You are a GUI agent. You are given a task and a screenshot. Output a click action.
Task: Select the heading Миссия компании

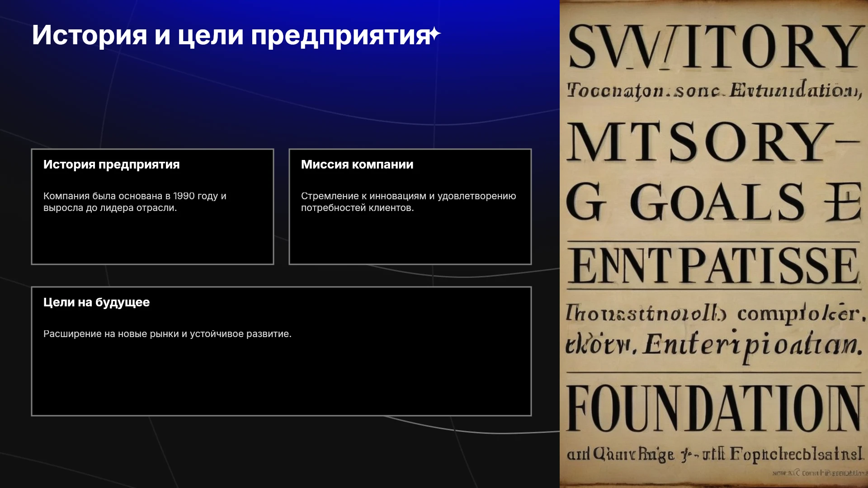pyautogui.click(x=357, y=164)
